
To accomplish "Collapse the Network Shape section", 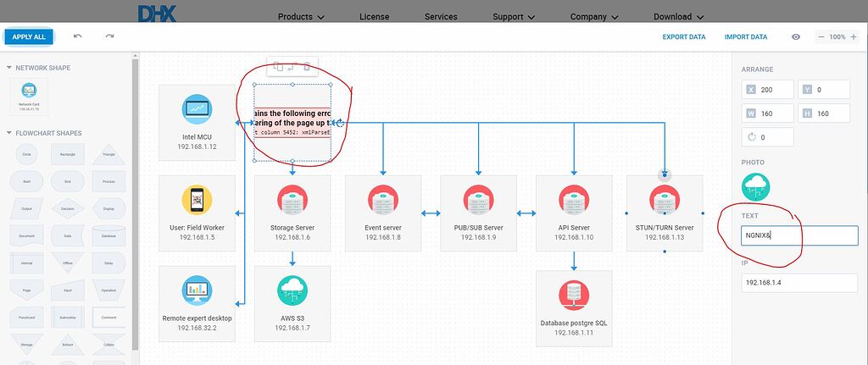I will pos(9,68).
